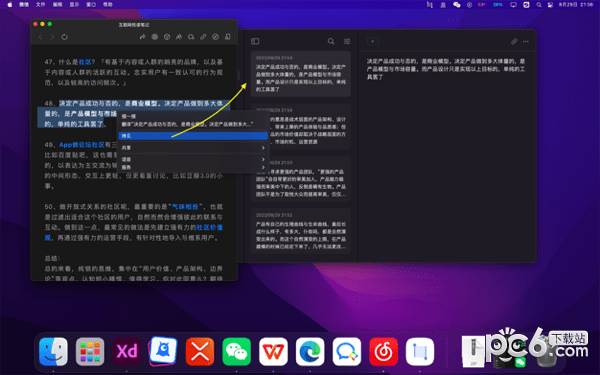
Task: Launch XMind from the dock
Action: [200, 352]
